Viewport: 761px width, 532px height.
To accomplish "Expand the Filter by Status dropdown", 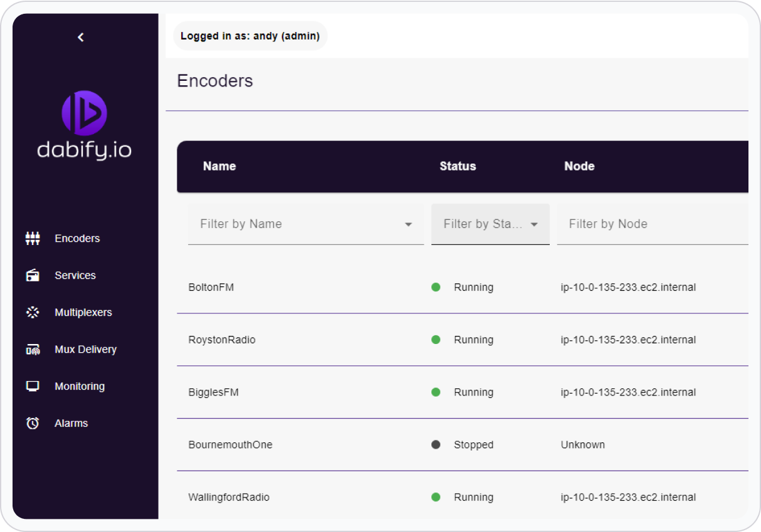I will 534,224.
